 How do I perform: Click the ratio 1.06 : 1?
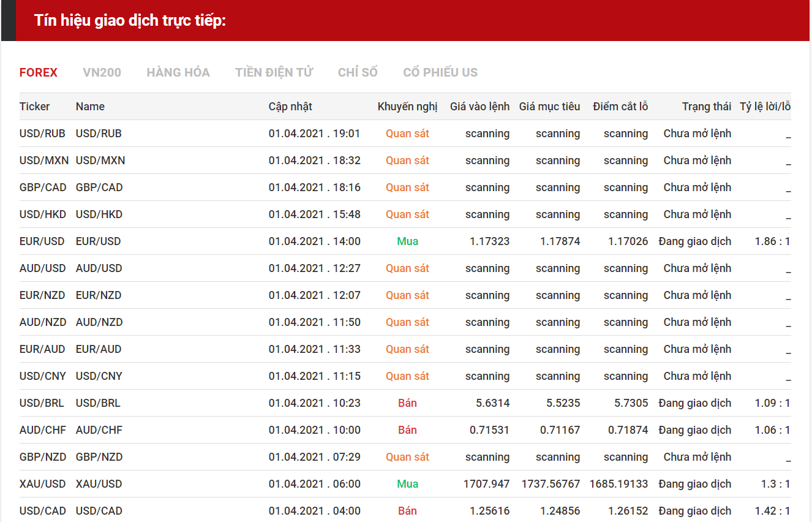[x=773, y=430]
